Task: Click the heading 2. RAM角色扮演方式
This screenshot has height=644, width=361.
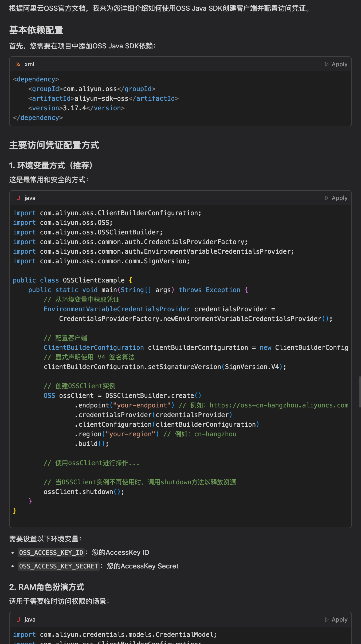Action: click(x=46, y=587)
